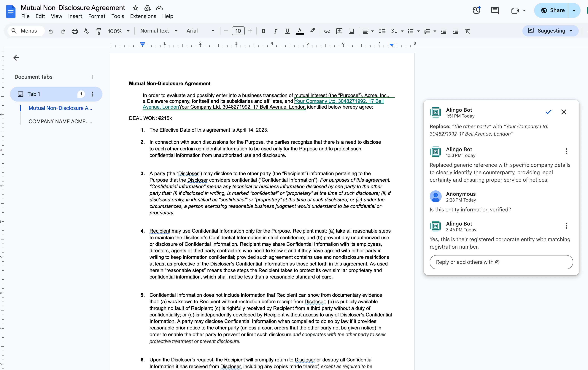This screenshot has width=588, height=370.
Task: Click the Reply or add others field
Action: 501,262
